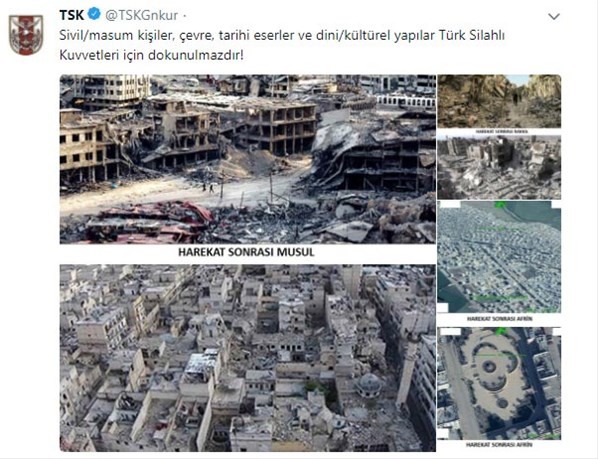The image size is (598, 459).
Task: Open the tweet text starting with Sivil/masum kişiler
Action: tap(282, 45)
